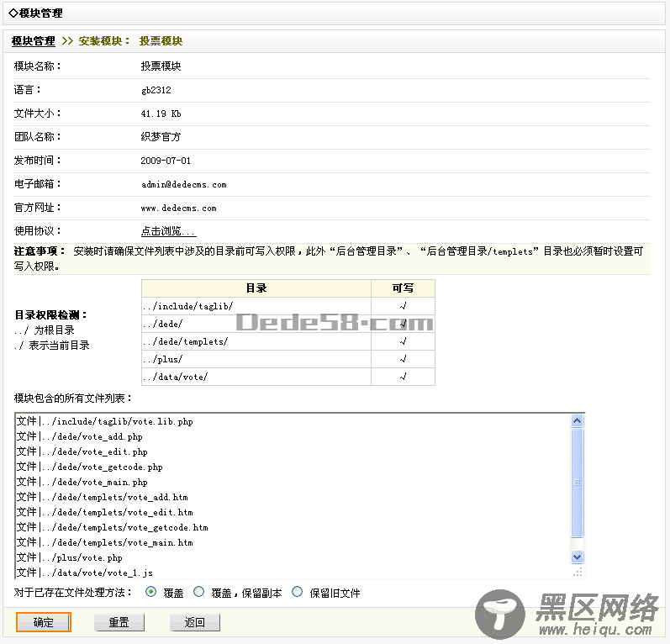Click file entry ../plus/vote.php
This screenshot has width=670, height=644.
[x=69, y=557]
